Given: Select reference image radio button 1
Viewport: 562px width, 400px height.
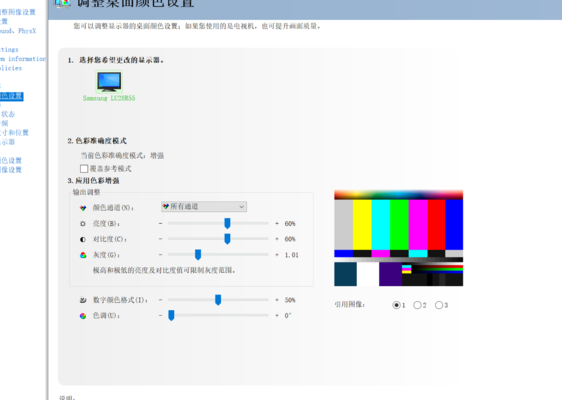Looking at the screenshot, I should click(396, 305).
